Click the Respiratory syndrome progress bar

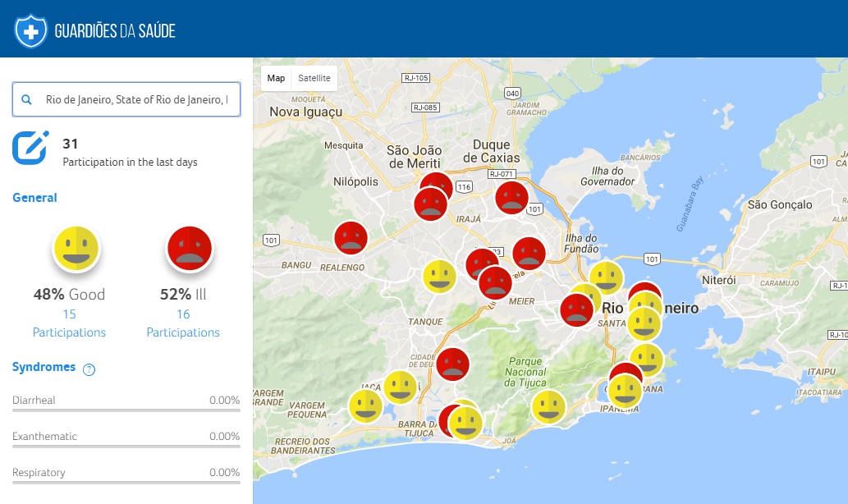pyautogui.click(x=126, y=482)
